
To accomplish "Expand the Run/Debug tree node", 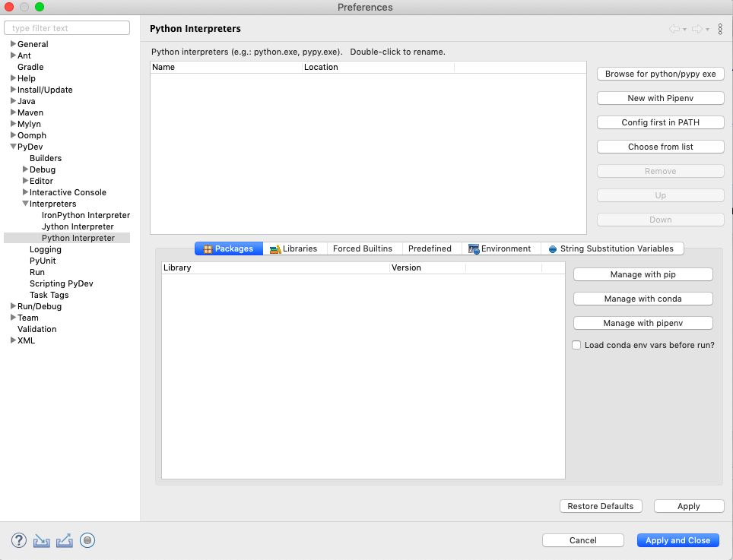I will [13, 306].
